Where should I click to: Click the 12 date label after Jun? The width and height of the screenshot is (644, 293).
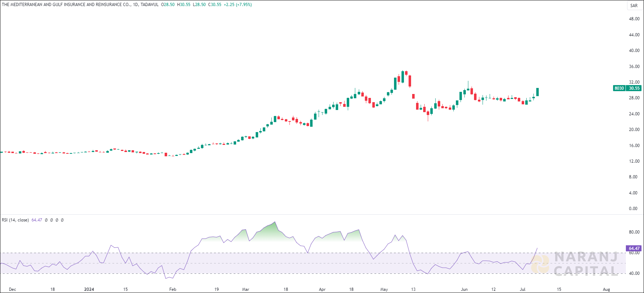coord(494,289)
